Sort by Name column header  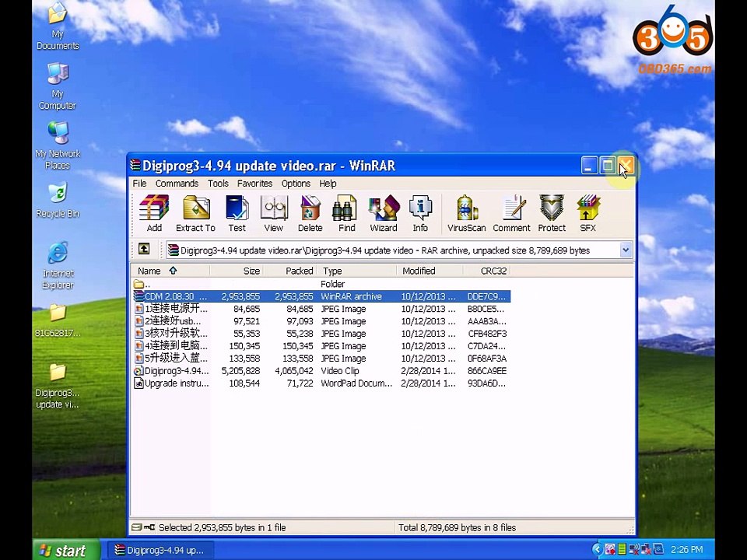pos(170,271)
